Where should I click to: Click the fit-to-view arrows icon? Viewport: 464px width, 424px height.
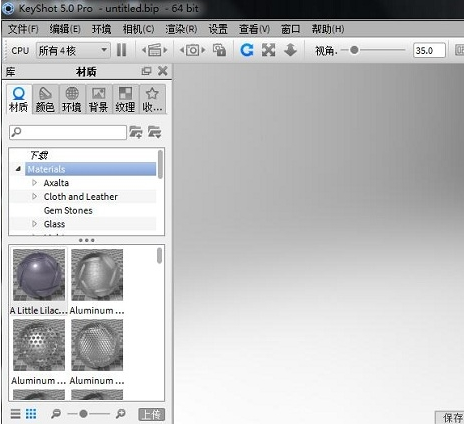coord(268,50)
